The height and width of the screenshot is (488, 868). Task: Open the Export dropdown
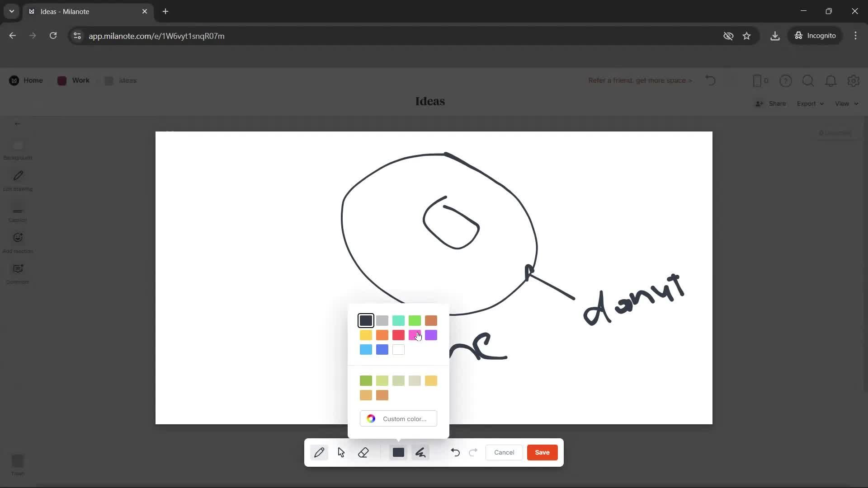coord(810,103)
